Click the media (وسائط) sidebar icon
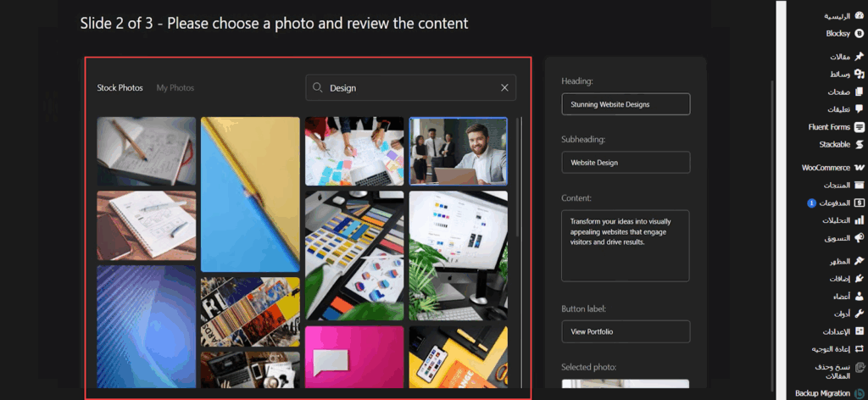Screen dimensions: 868x400 [860, 75]
